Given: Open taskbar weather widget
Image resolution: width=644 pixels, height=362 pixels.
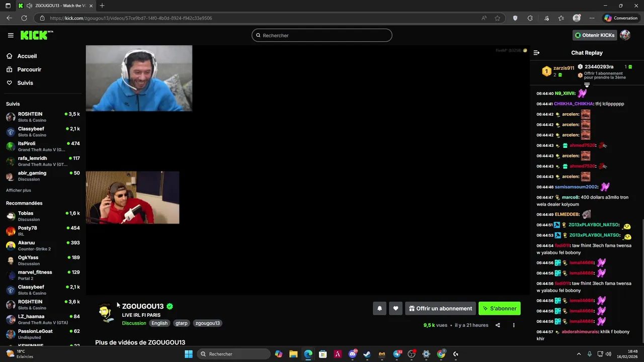Looking at the screenshot, I should point(19,354).
